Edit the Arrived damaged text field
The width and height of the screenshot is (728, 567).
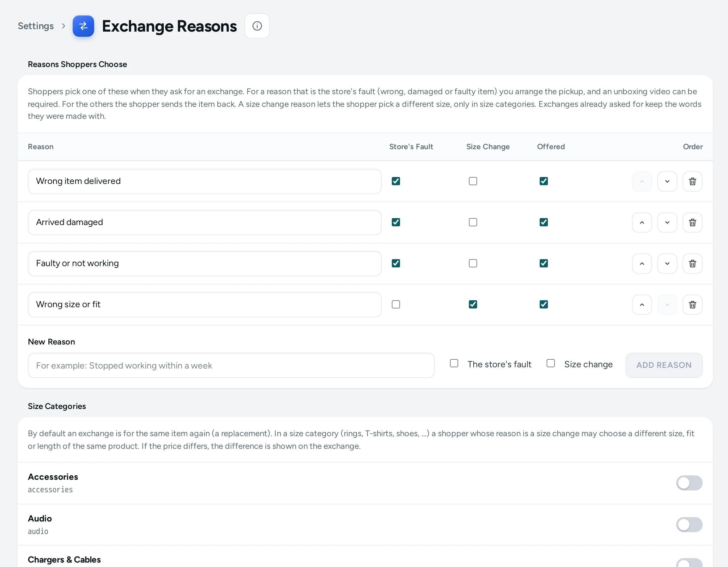tap(204, 222)
